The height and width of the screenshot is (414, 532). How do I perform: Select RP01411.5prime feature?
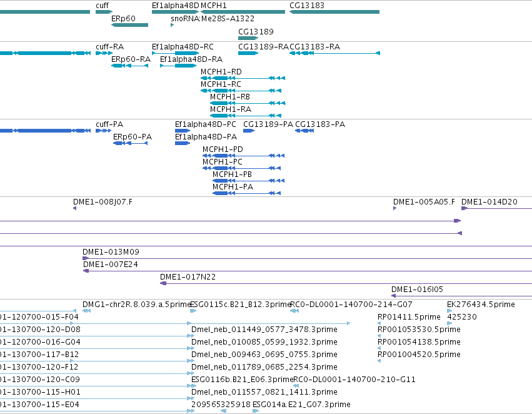point(379,323)
